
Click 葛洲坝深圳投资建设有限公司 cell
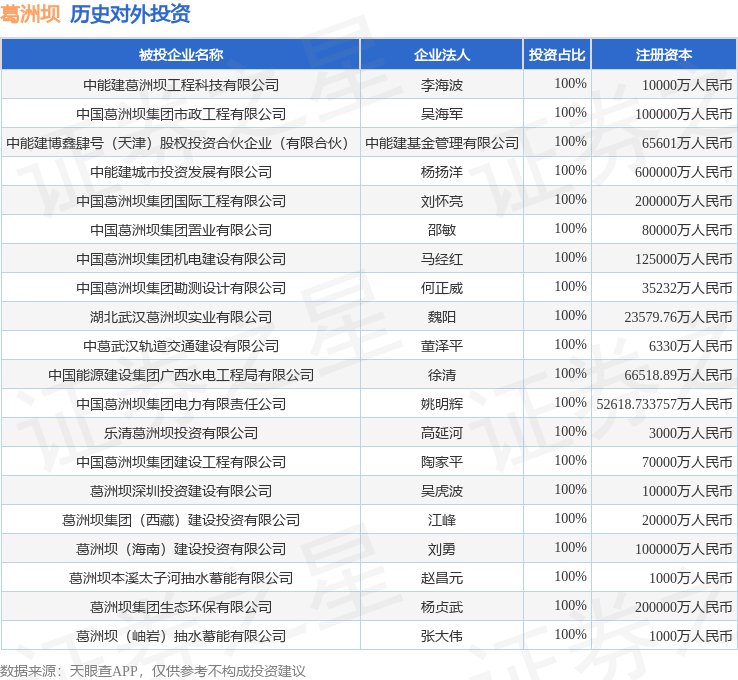tap(181, 491)
